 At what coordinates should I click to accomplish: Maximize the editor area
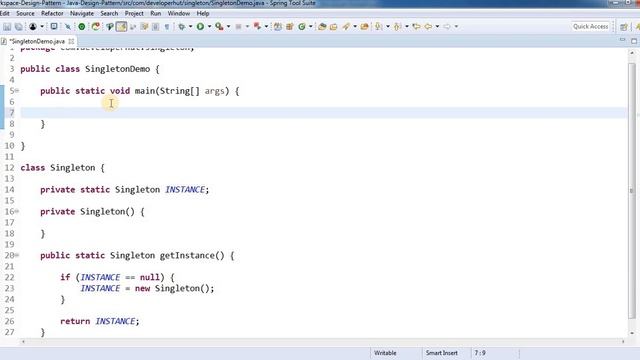pos(634,41)
